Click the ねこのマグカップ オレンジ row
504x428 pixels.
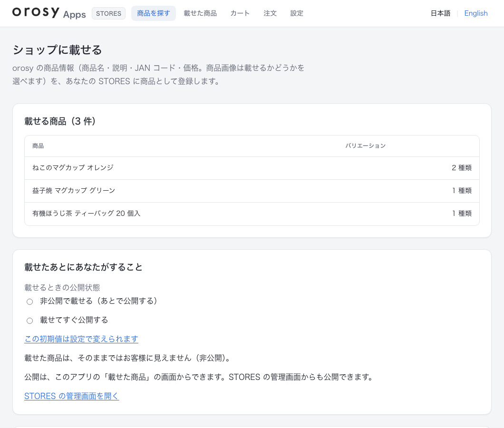252,168
